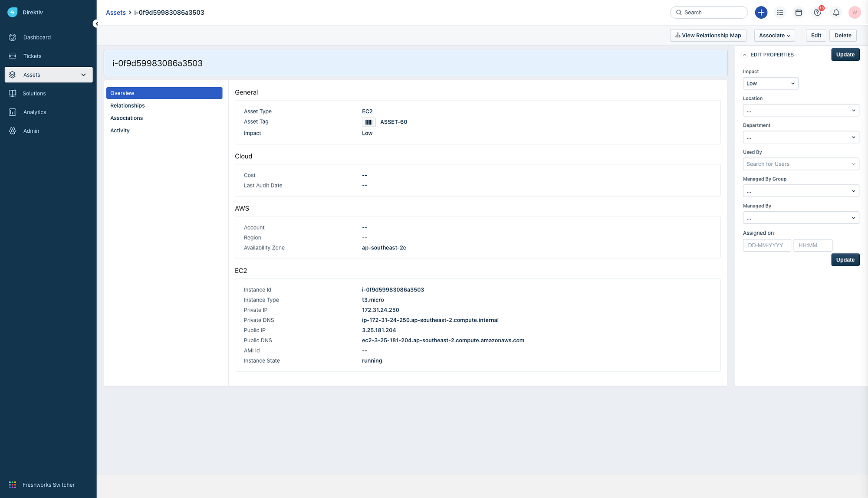Open the help menu with notification badge
This screenshot has height=498, width=868.
[817, 12]
